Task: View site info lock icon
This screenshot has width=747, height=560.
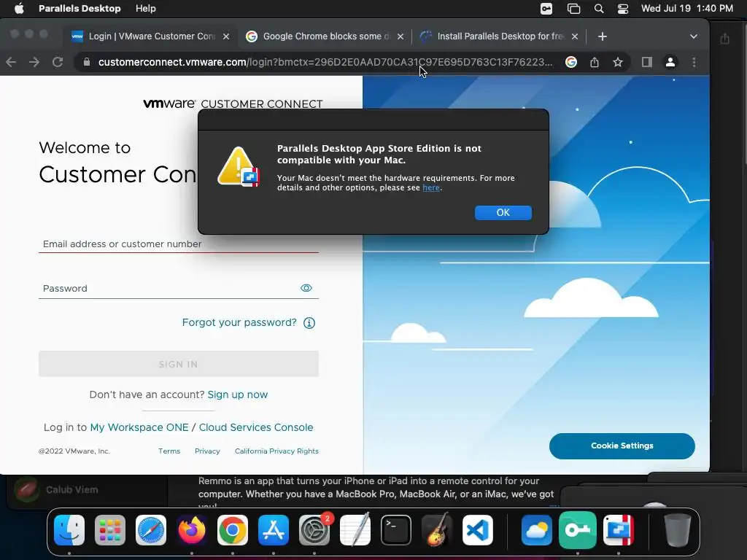Action: pos(86,62)
